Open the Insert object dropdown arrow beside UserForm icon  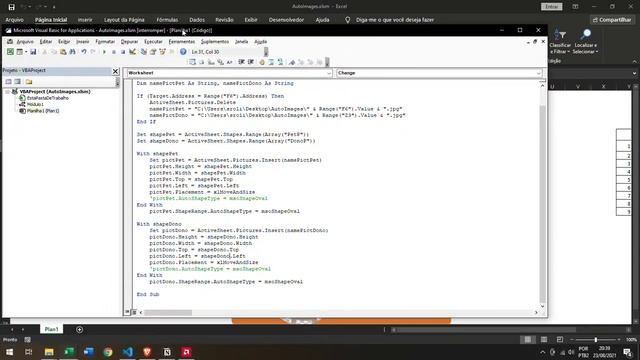[26, 52]
